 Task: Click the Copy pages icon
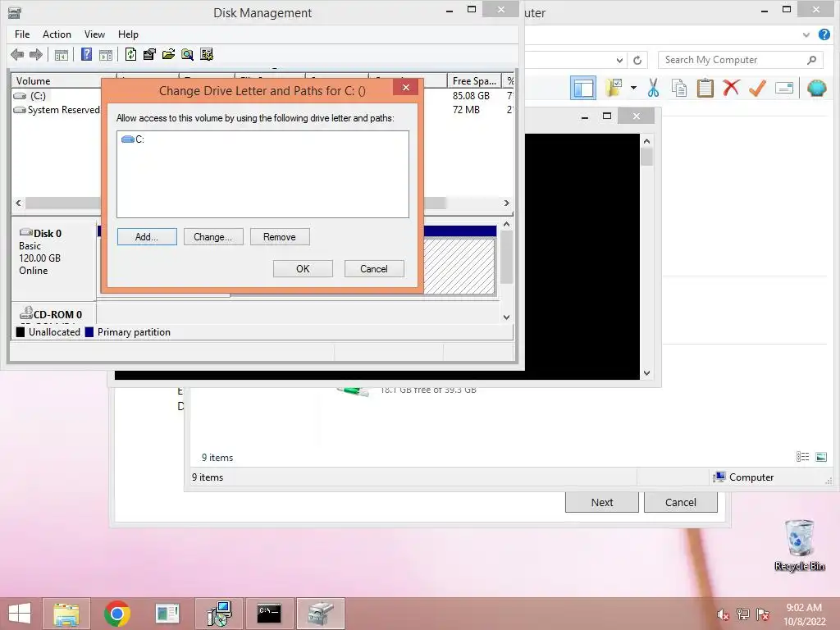coord(679,88)
